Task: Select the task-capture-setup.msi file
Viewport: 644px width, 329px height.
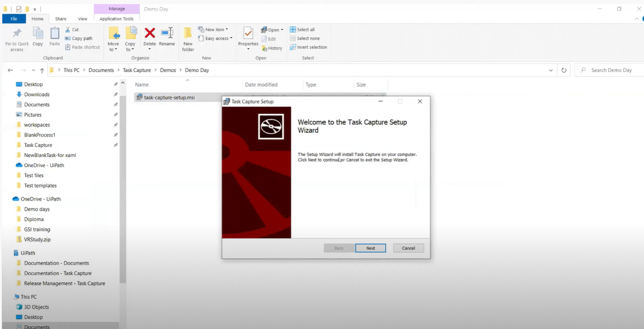Action: pos(169,97)
